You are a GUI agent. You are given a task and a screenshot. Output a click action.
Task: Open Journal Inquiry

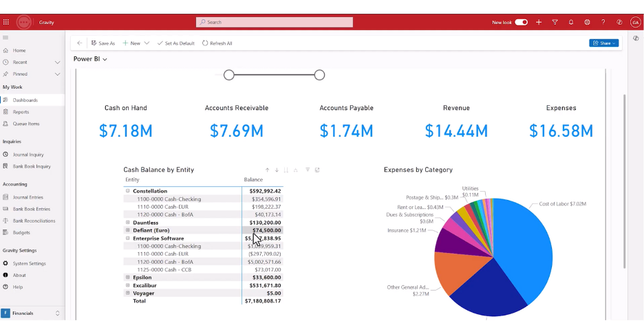tap(28, 155)
